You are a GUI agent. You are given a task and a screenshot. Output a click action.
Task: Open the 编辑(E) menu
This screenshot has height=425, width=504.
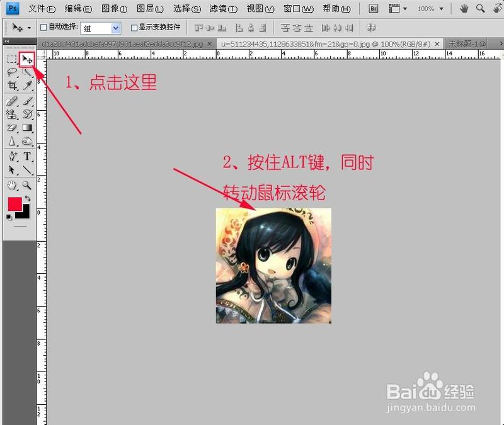[x=78, y=9]
